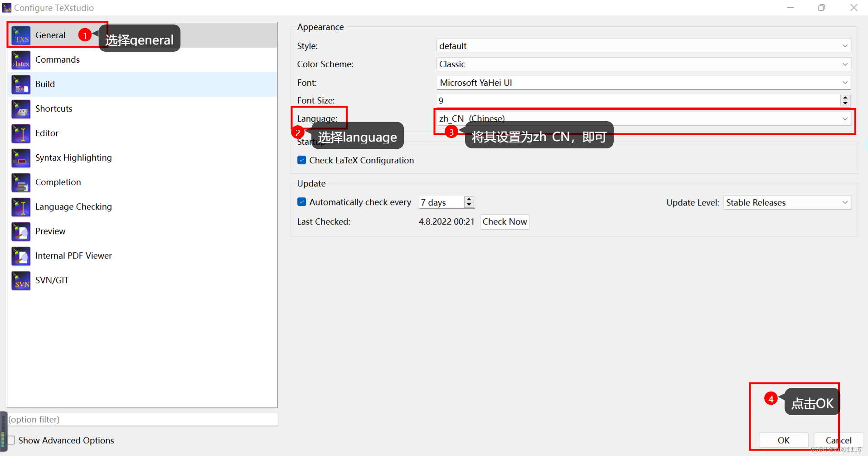Select the Preview settings entry
The image size is (868, 456).
tap(142, 231)
